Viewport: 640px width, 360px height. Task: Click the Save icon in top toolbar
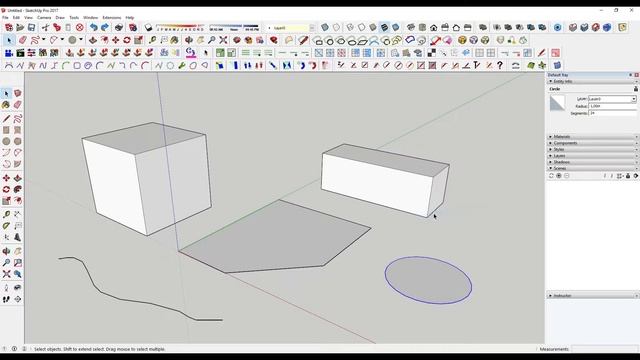[31, 28]
